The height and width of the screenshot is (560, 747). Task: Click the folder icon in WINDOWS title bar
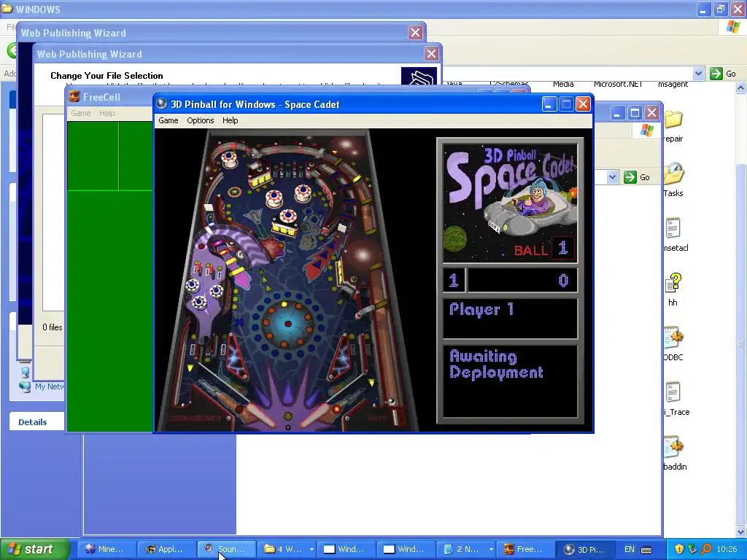coord(7,9)
